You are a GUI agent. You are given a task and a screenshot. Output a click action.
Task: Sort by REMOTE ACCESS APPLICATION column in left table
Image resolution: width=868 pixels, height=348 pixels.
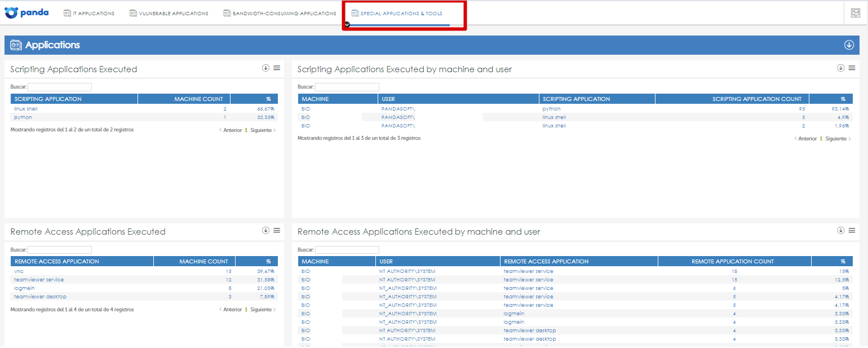(82, 261)
